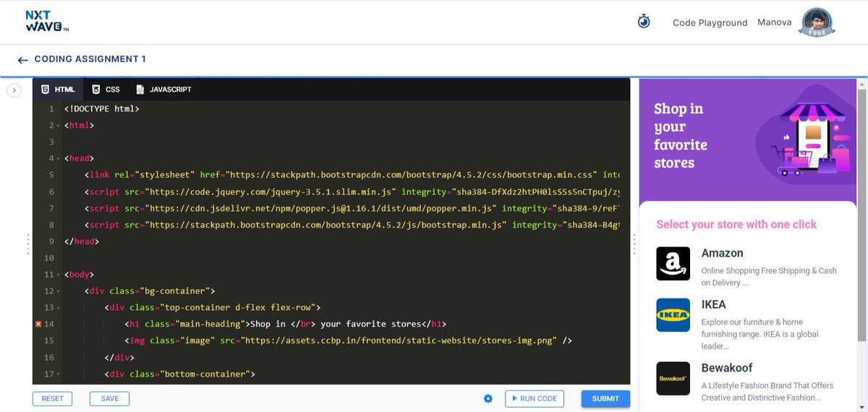868x412 pixels.
Task: Click the DOCTYPE html line
Action: (101, 108)
